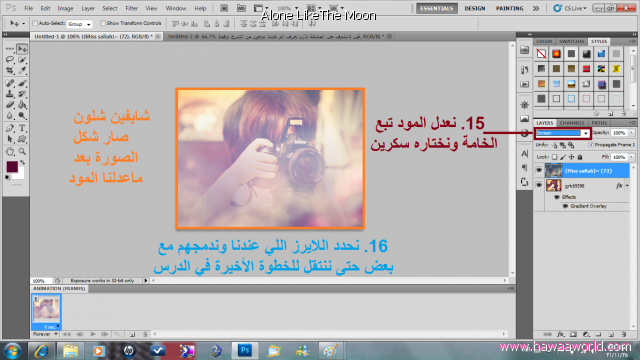Select the History Brush tool

pyautogui.click(x=22, y=94)
